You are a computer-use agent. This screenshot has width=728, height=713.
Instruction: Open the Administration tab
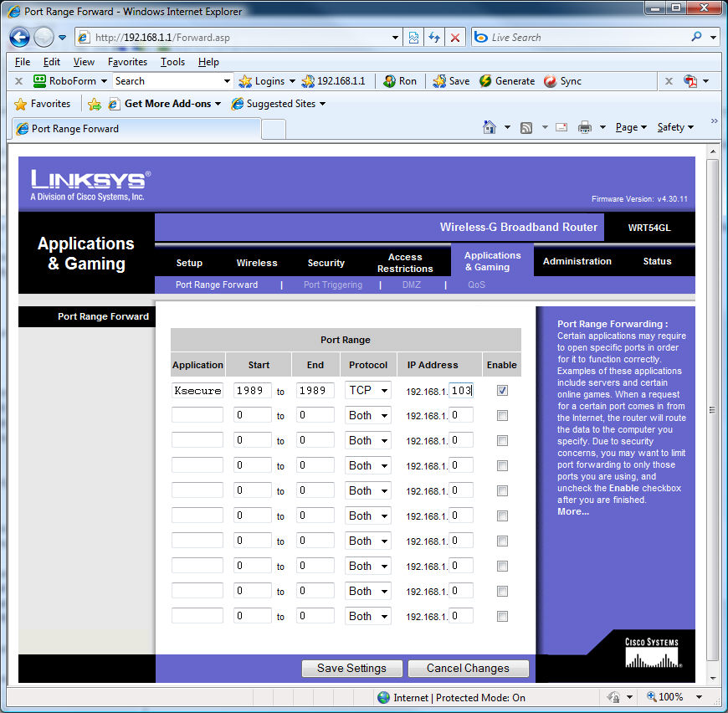point(577,261)
